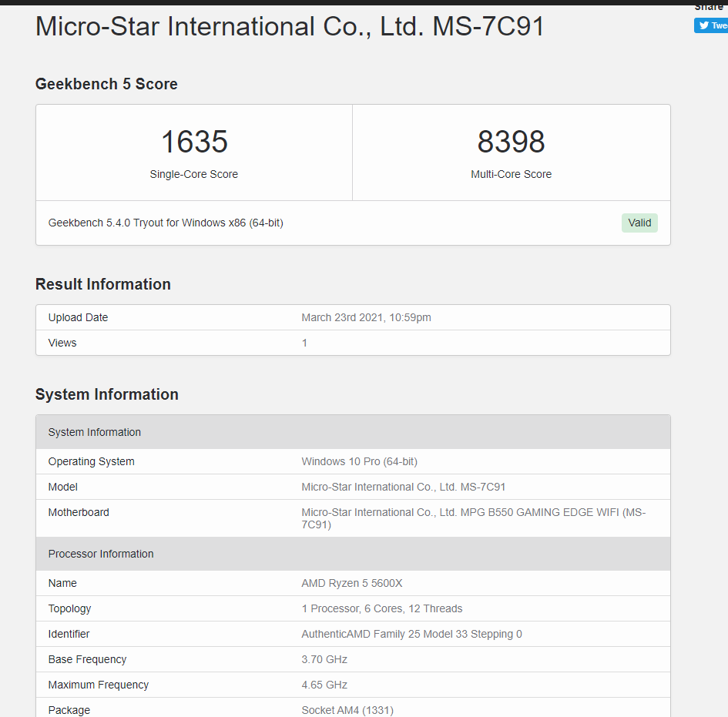Click the Topology value with 6 Cores
The width and height of the screenshot is (728, 717).
[381, 608]
